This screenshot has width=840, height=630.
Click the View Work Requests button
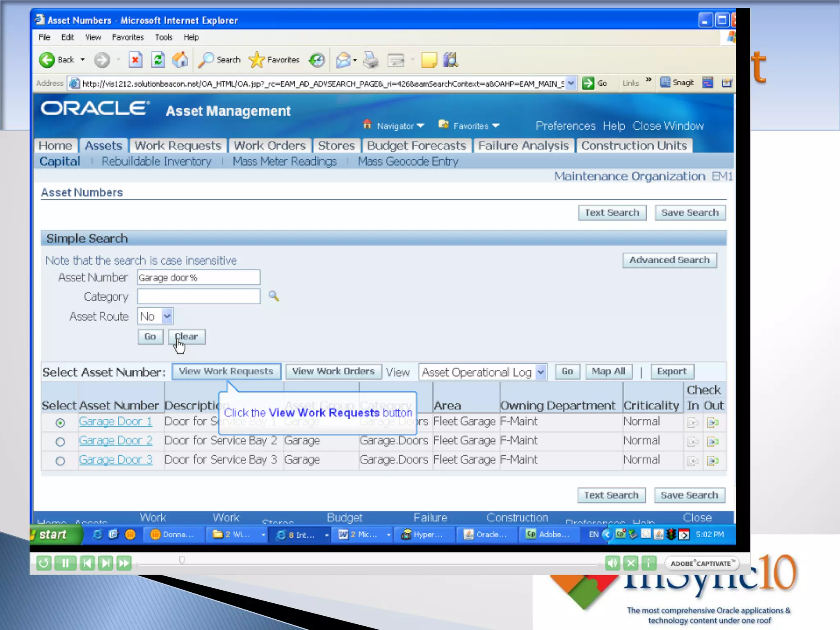pyautogui.click(x=226, y=371)
